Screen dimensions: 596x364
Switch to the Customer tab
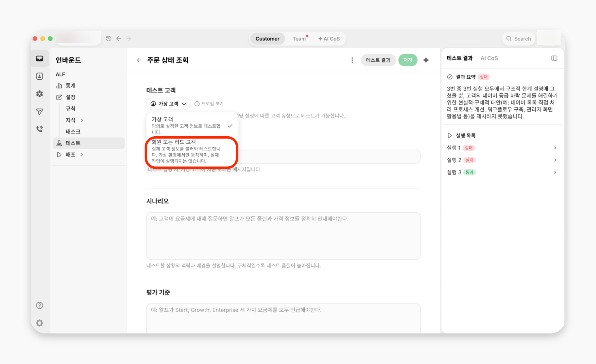(267, 39)
